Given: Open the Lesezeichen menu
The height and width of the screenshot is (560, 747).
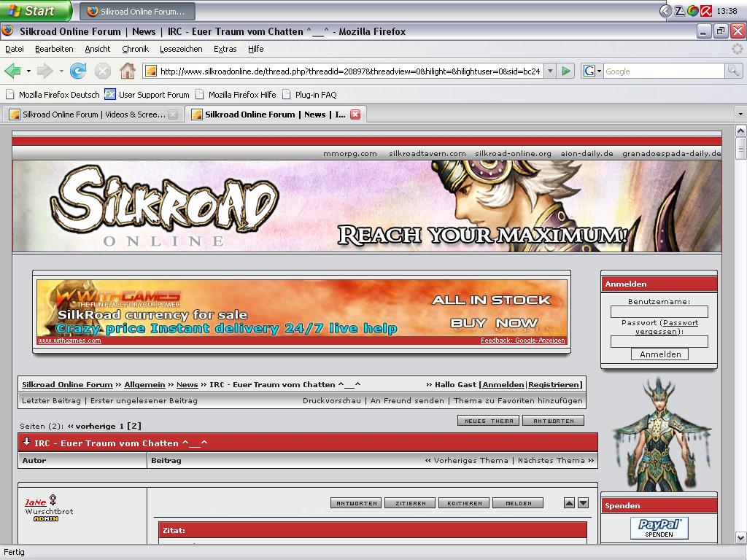Looking at the screenshot, I should click(181, 49).
